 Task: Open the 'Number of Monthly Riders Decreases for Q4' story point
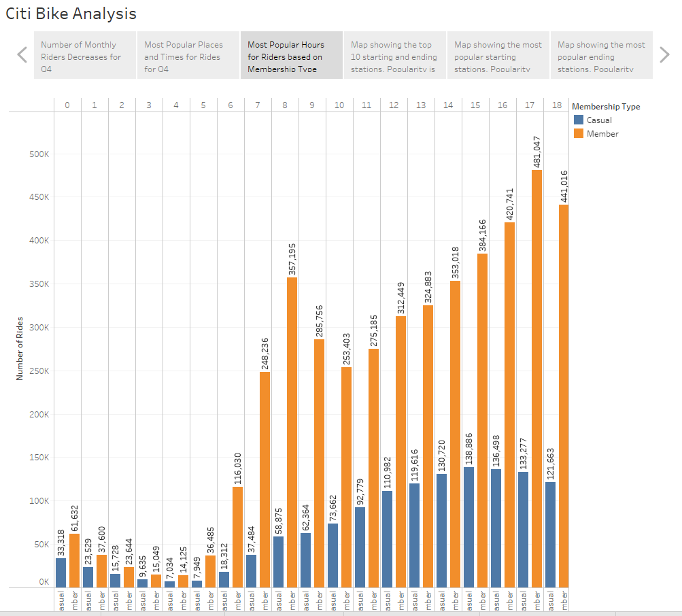point(84,54)
